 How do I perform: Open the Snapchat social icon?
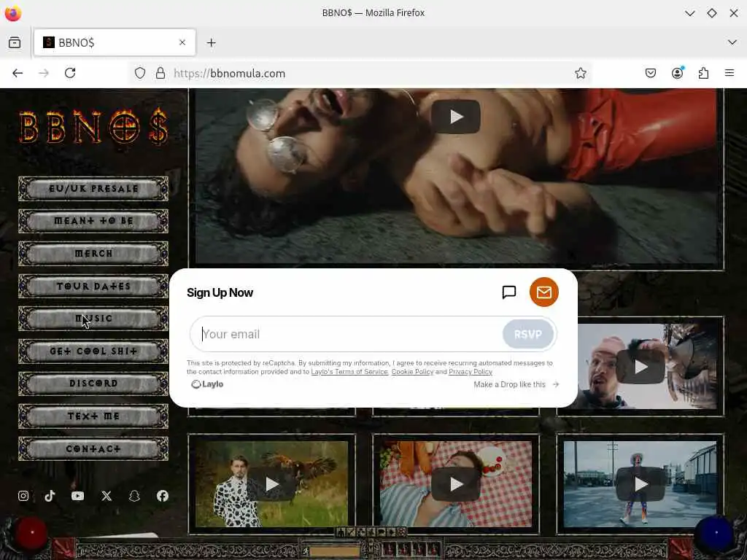(x=134, y=496)
